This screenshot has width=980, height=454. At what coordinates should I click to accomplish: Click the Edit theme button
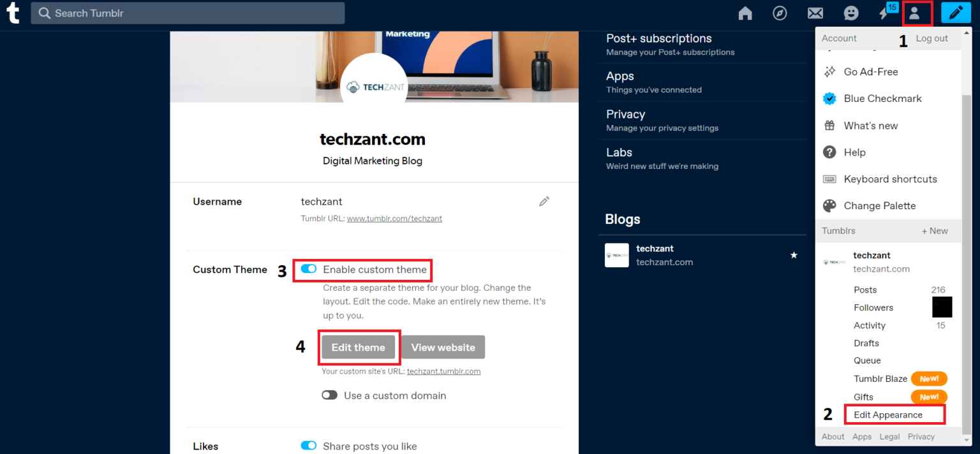click(358, 347)
